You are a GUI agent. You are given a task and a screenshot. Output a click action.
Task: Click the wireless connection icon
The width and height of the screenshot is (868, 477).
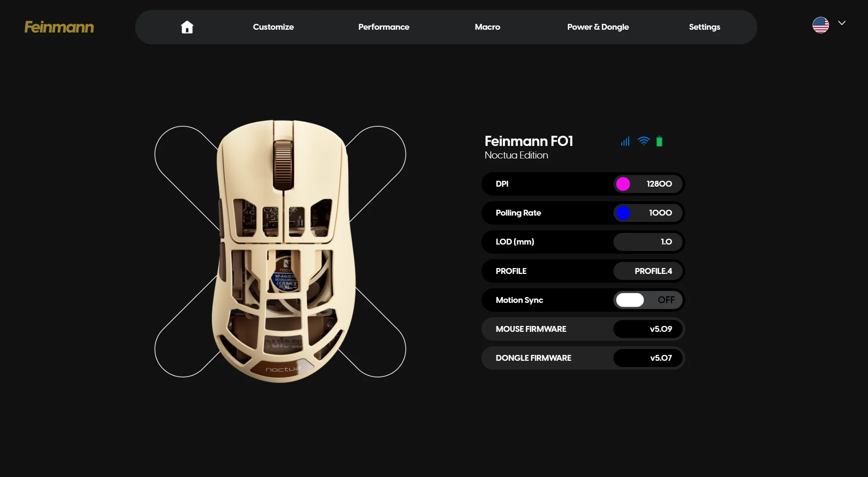(x=644, y=141)
